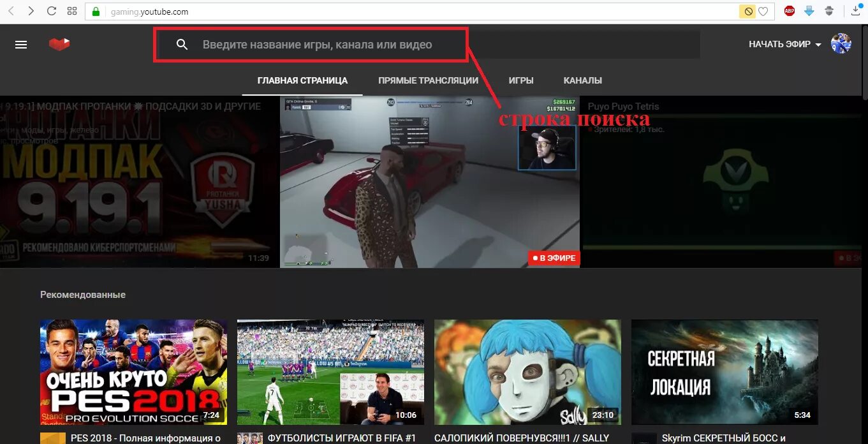Image resolution: width=868 pixels, height=444 pixels.
Task: Switch to КАНАЛЫ tab
Action: click(x=583, y=80)
